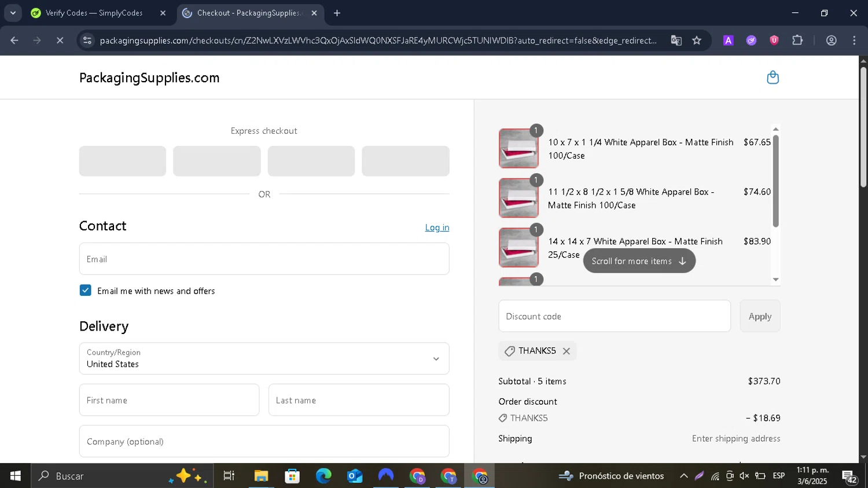Click the page vertical scrollbar thumb
This screenshot has height=488, width=868.
863,127
